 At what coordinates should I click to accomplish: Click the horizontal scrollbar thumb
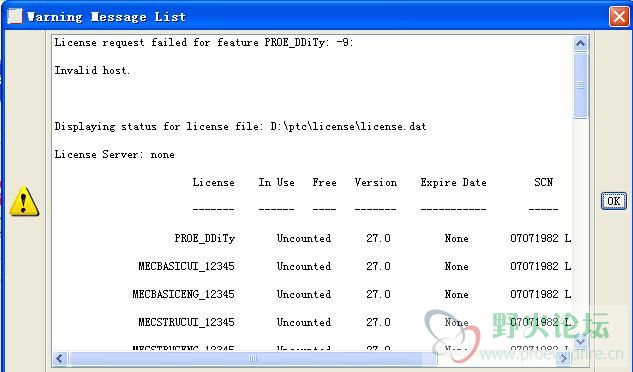click(253, 358)
